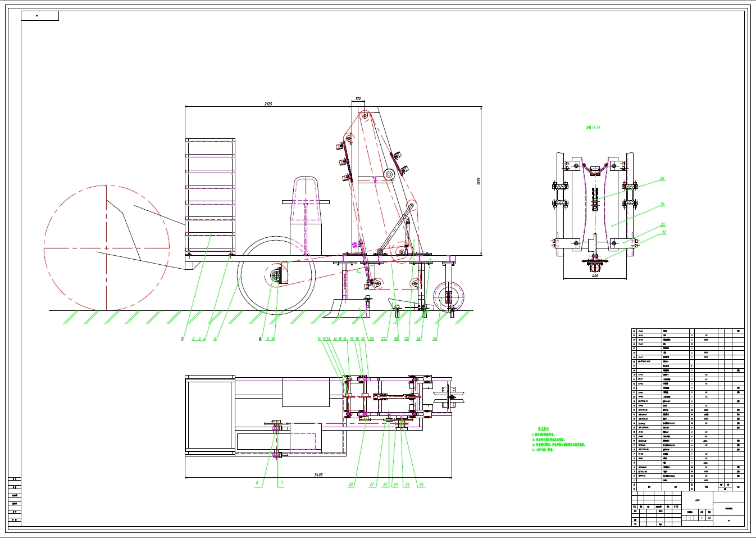The width and height of the screenshot is (756, 538).
Task: Select part callout number 20
Action: [x=351, y=485]
